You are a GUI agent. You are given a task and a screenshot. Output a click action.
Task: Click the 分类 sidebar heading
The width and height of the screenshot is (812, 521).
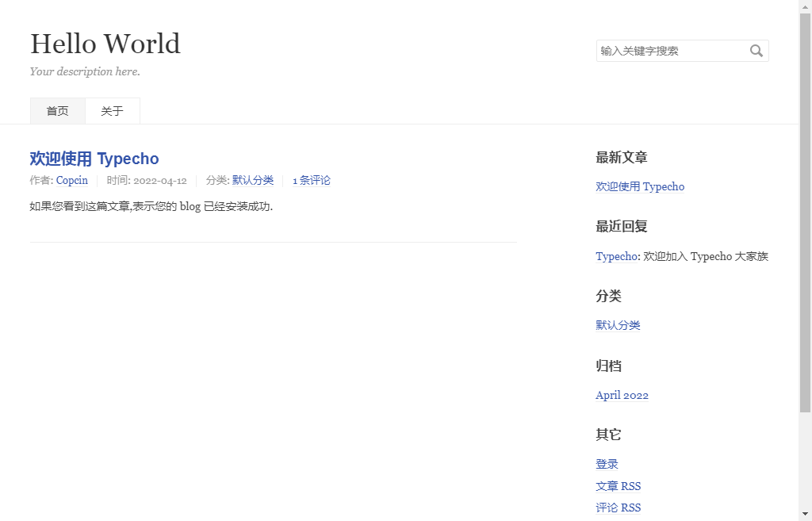click(608, 297)
